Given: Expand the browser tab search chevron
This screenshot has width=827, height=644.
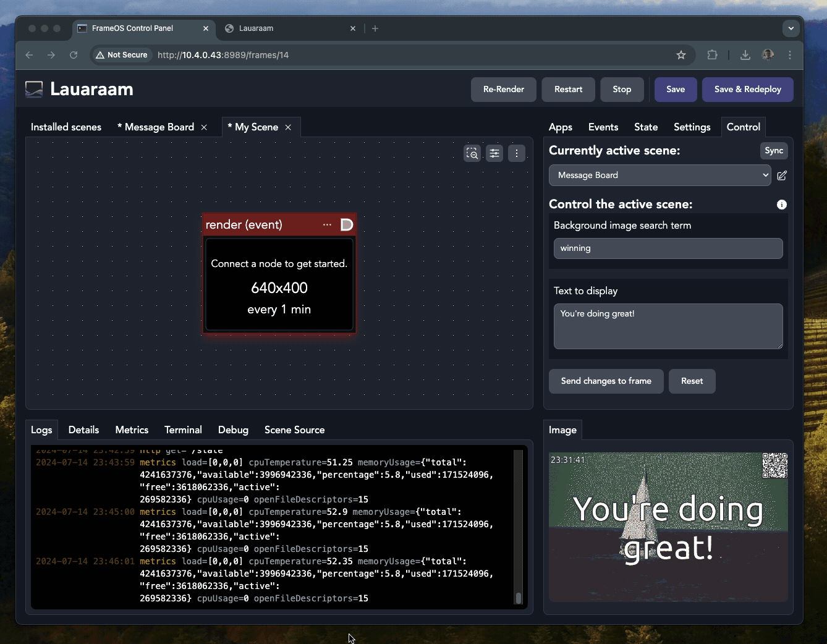Looking at the screenshot, I should [x=791, y=28].
